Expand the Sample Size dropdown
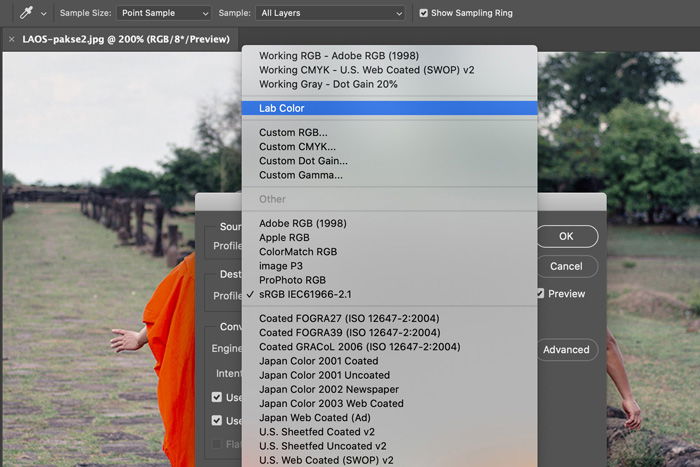 click(x=164, y=13)
